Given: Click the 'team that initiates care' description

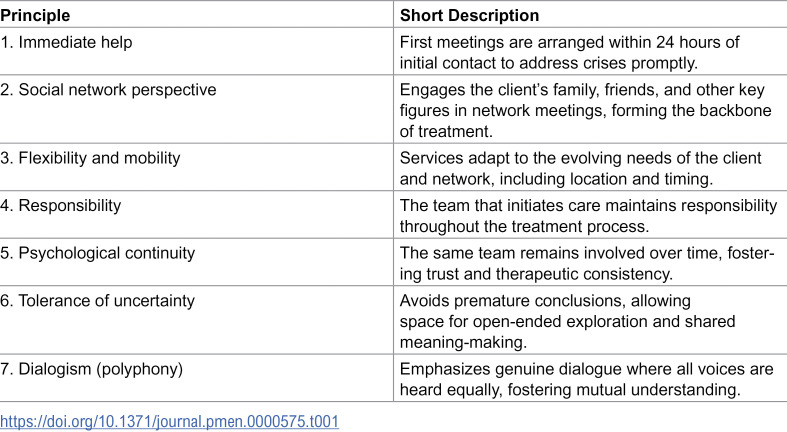Looking at the screenshot, I should click(x=589, y=216).
